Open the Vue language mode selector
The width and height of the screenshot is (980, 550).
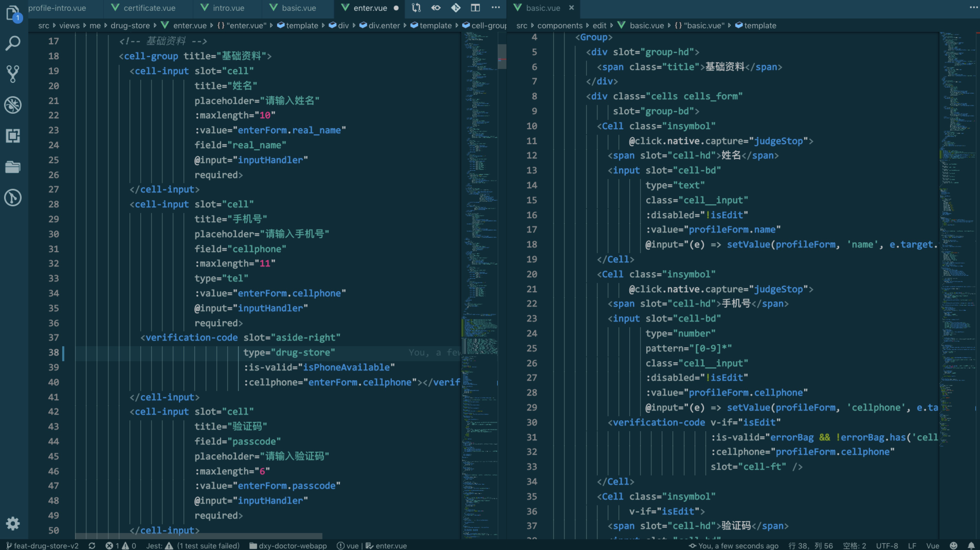[932, 545]
